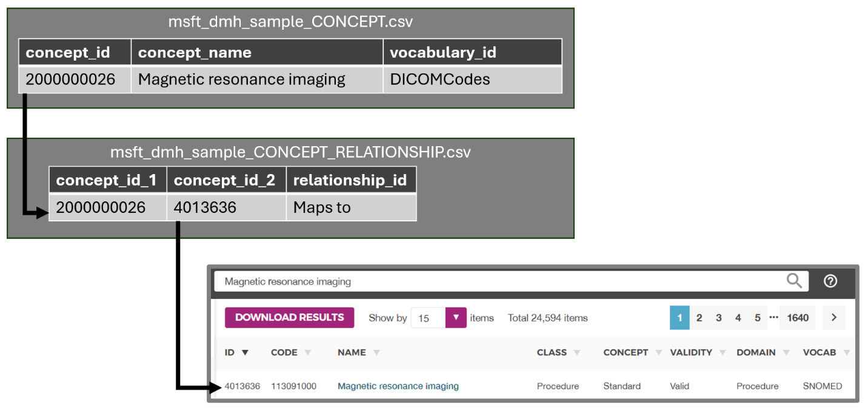Go to results page 5

tap(757, 318)
